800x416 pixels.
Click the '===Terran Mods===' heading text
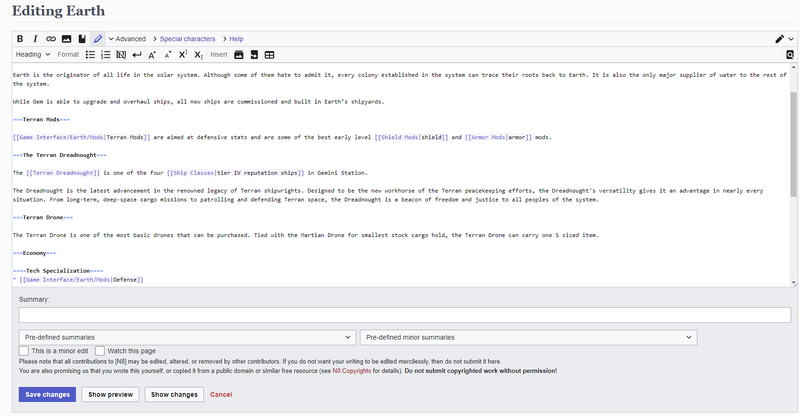click(41, 119)
